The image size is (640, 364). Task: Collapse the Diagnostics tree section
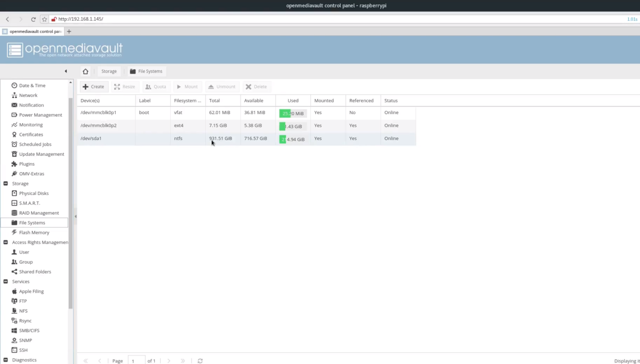6,360
